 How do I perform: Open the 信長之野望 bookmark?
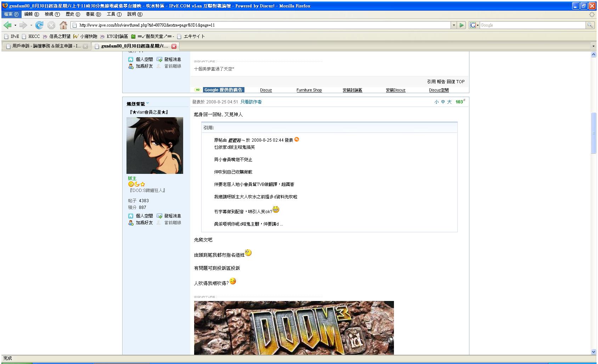56,36
